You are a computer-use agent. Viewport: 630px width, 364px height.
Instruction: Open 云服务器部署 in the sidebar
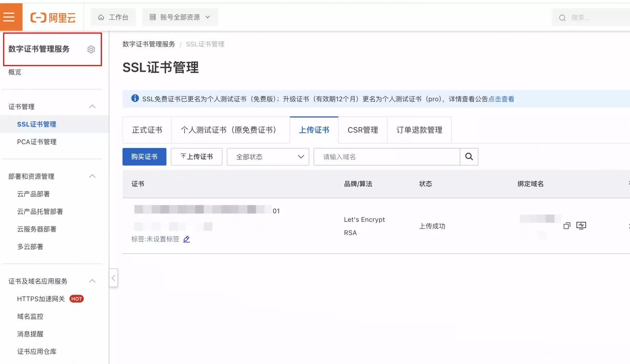click(37, 229)
